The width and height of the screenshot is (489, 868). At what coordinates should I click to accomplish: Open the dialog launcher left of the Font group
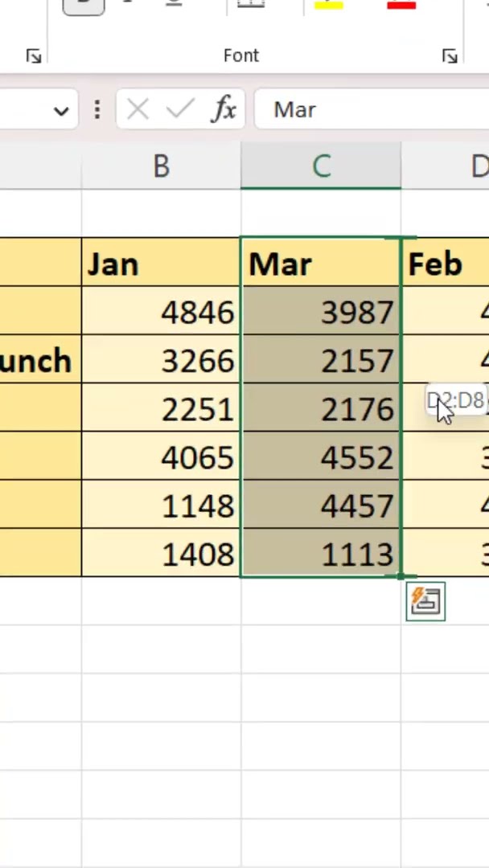33,55
